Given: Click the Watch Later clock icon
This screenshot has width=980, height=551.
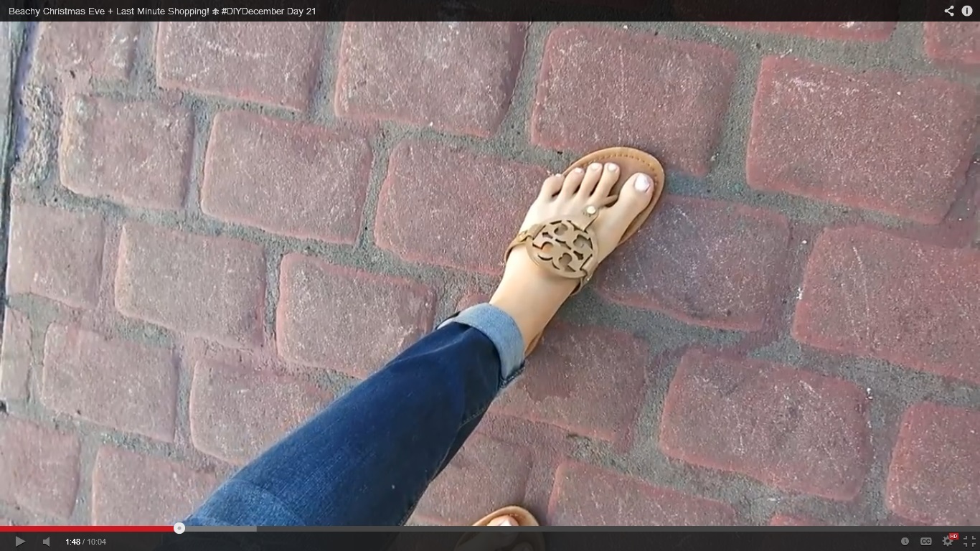Looking at the screenshot, I should (905, 542).
